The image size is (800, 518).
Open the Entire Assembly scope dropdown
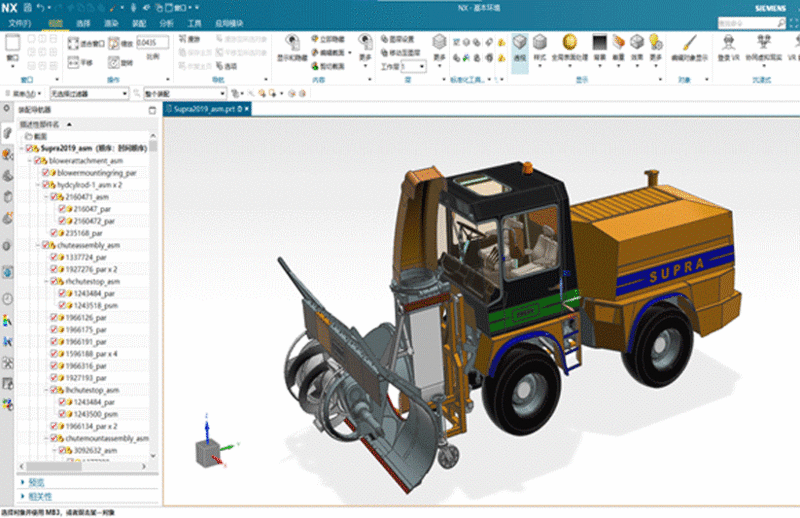185,93
